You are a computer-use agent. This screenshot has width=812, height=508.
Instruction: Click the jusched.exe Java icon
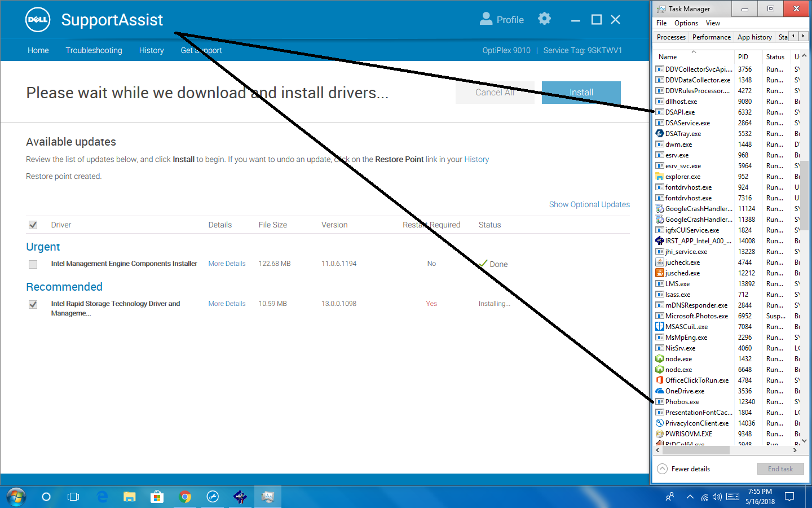point(659,273)
